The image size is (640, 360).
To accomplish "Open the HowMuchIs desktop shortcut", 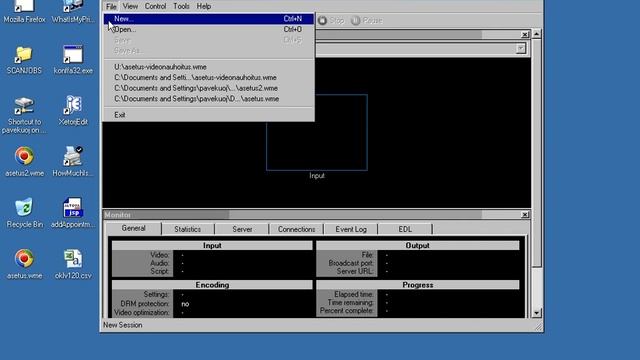I will (x=73, y=162).
